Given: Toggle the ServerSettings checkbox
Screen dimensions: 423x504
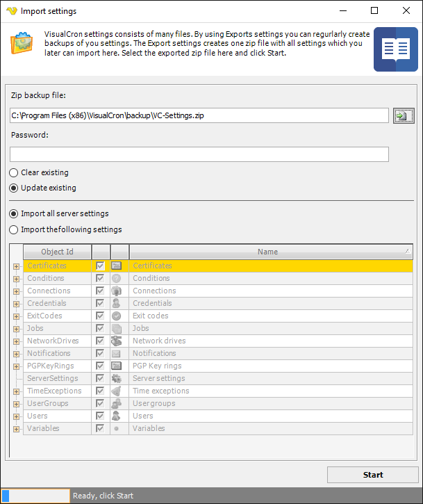Looking at the screenshot, I should click(100, 378).
